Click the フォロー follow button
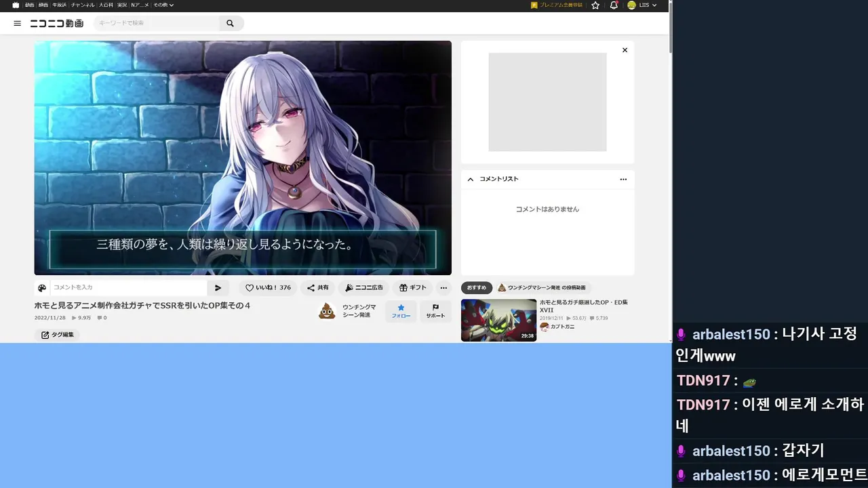 coord(401,311)
